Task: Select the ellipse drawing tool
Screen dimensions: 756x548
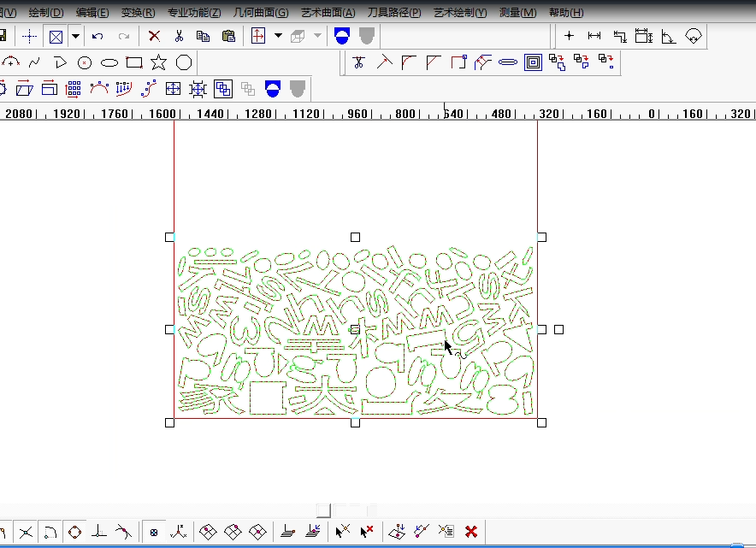Action: tap(109, 62)
